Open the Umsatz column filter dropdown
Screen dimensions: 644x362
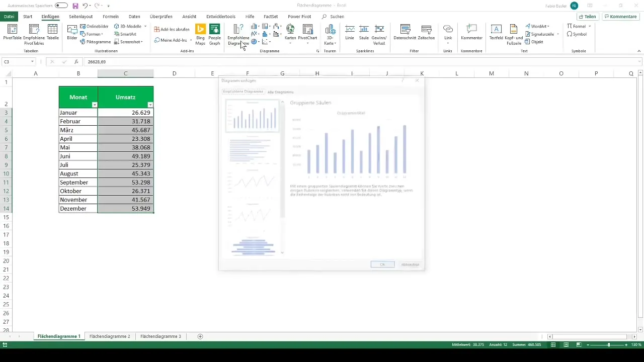[x=150, y=105]
